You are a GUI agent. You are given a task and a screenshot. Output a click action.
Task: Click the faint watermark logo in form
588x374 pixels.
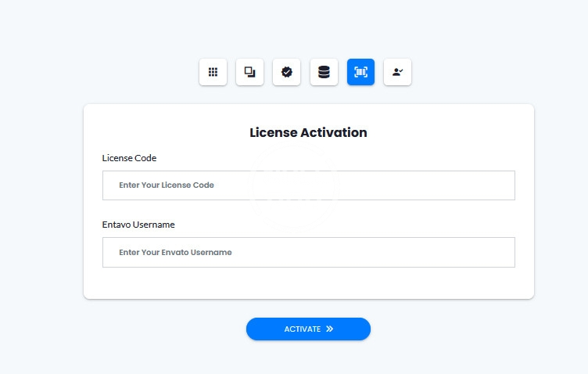pyautogui.click(x=294, y=186)
